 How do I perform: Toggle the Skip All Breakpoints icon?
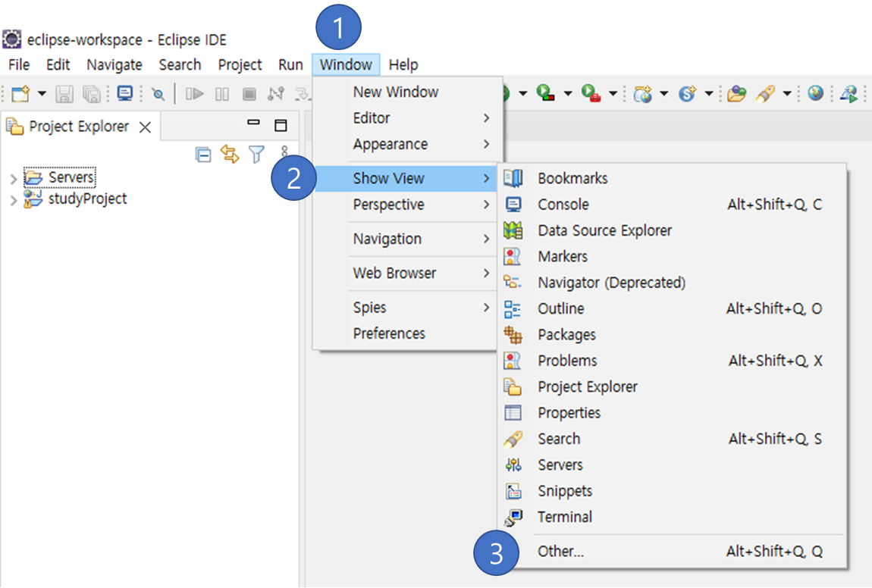click(158, 94)
